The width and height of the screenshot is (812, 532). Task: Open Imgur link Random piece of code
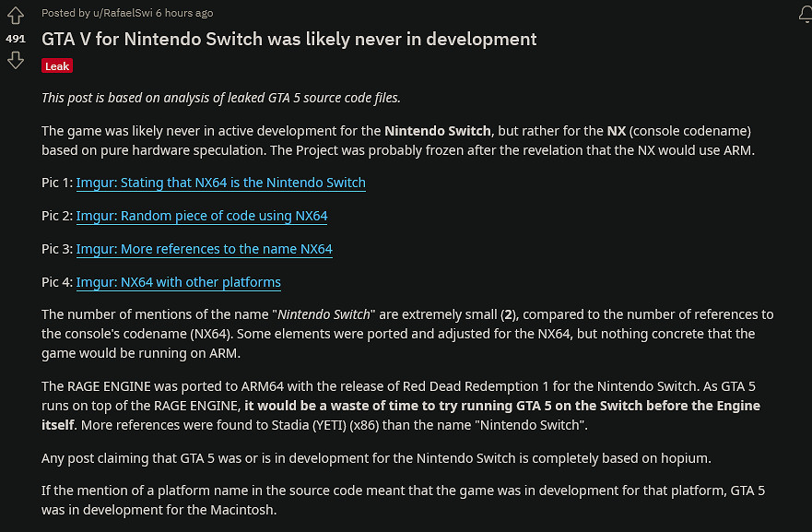[x=201, y=216]
